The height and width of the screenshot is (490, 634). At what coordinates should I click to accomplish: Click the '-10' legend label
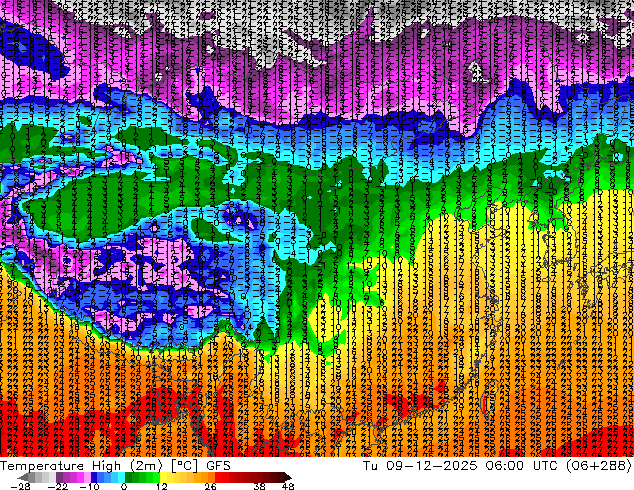(x=89, y=486)
